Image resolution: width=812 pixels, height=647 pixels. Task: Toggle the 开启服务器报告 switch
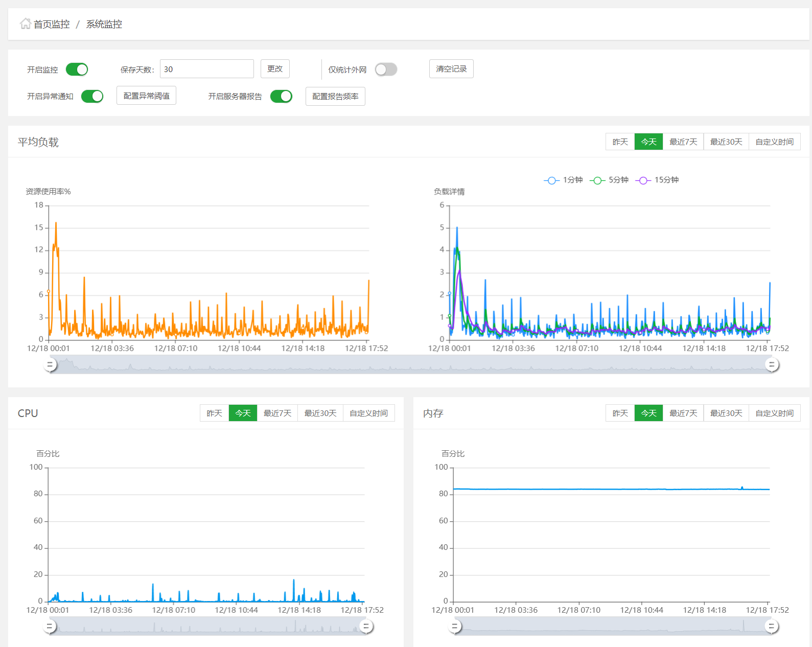(281, 96)
